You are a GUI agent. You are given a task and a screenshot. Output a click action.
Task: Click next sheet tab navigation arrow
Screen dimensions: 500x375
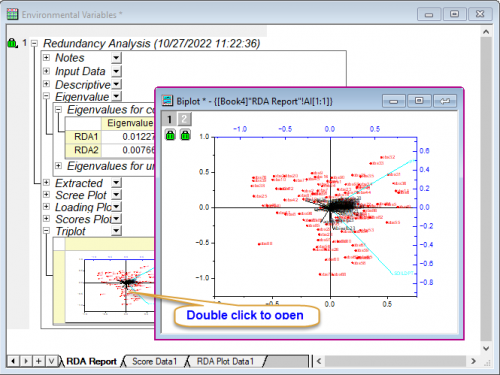(x=26, y=361)
